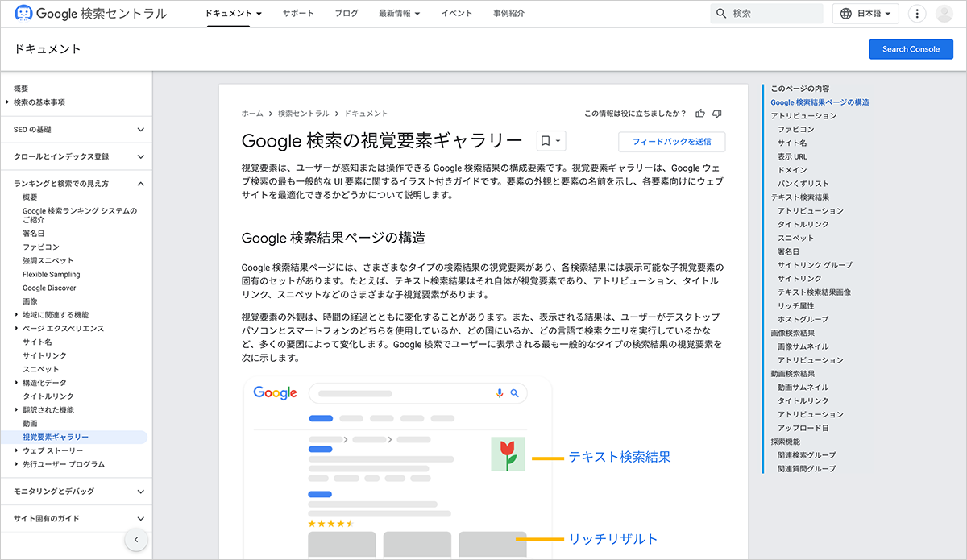Screen dimensions: 967x560
Task: Expand 先行ユーザー プログラム tree item
Action: (x=17, y=464)
